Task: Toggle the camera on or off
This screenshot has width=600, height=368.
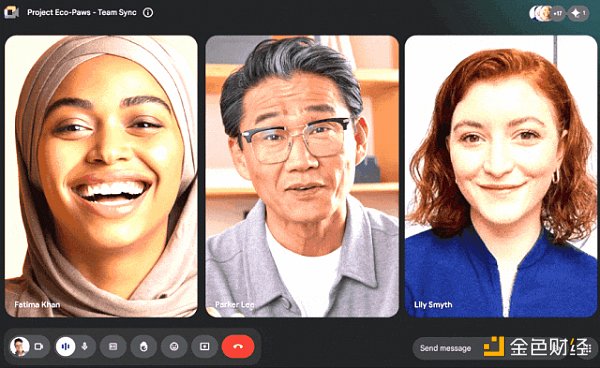Action: [39, 347]
